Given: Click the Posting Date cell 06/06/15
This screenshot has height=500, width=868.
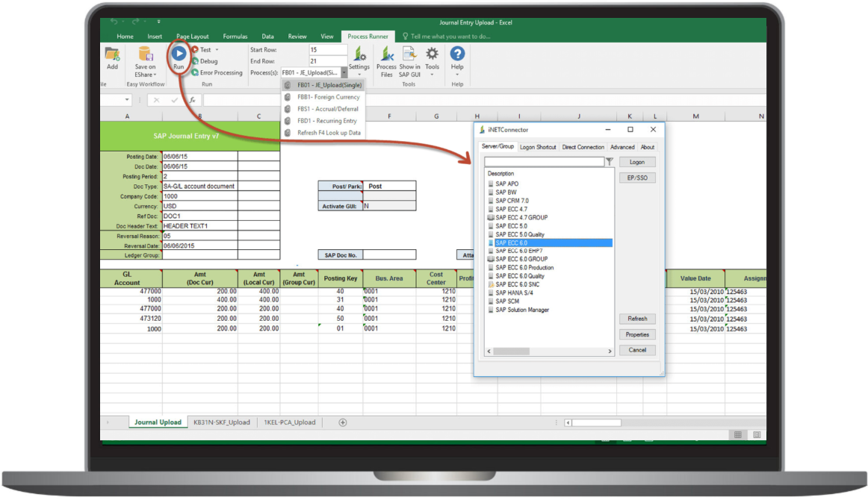Looking at the screenshot, I should [x=200, y=157].
